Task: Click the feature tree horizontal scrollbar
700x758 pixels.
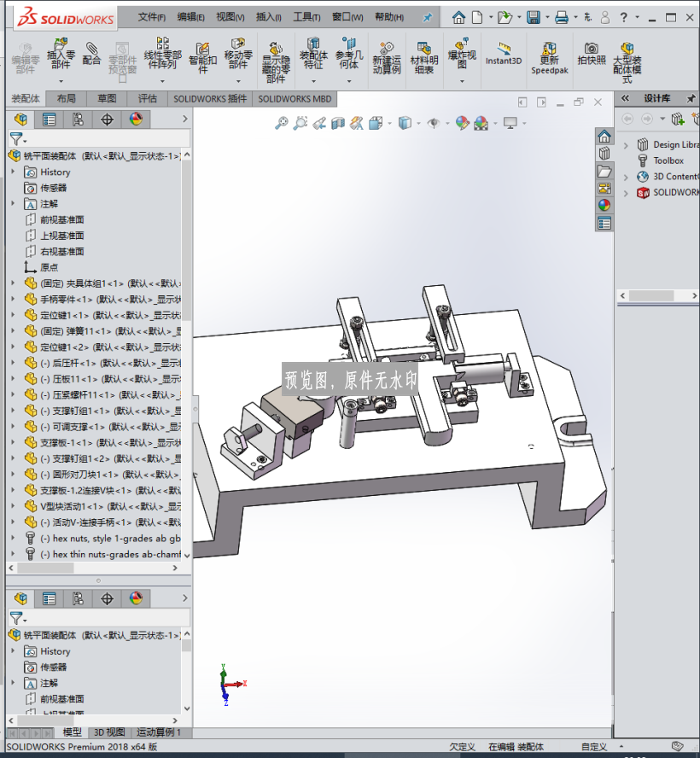Action: point(94,568)
